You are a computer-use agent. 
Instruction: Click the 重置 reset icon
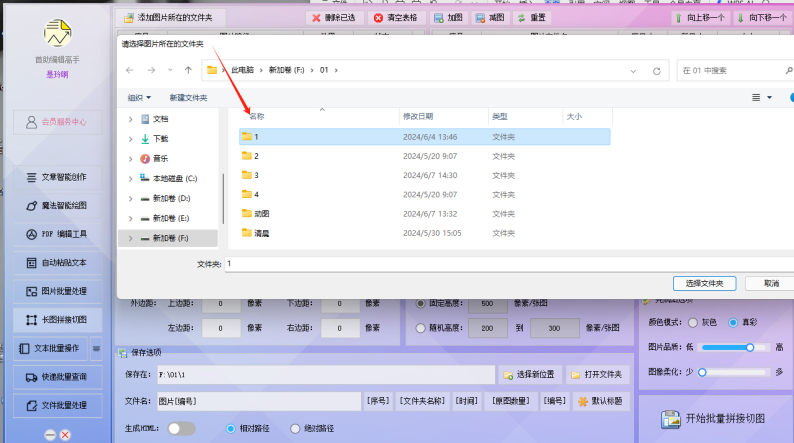(521, 18)
